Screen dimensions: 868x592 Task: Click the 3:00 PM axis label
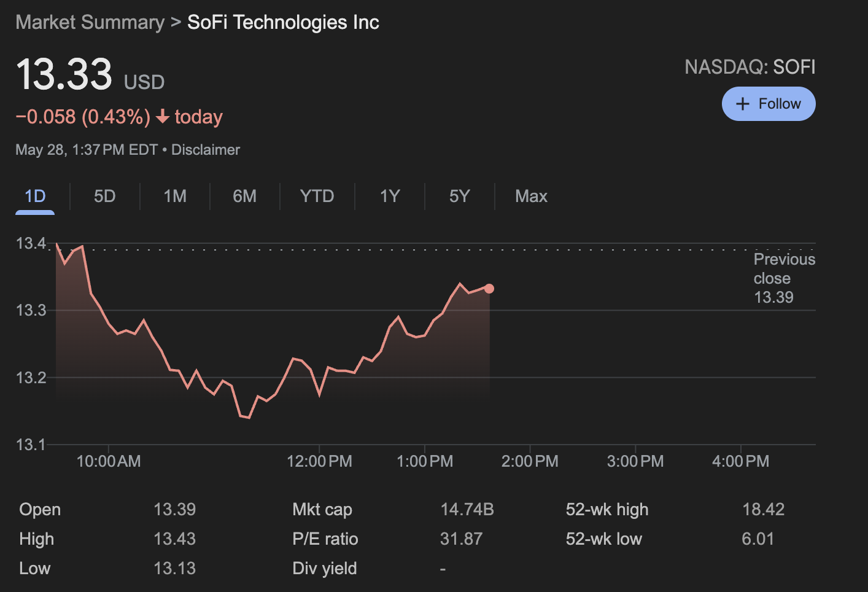click(635, 461)
